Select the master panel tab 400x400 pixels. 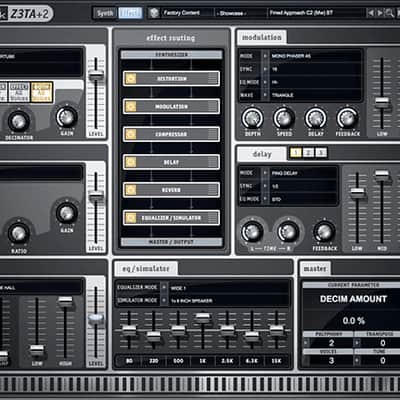pyautogui.click(x=315, y=269)
